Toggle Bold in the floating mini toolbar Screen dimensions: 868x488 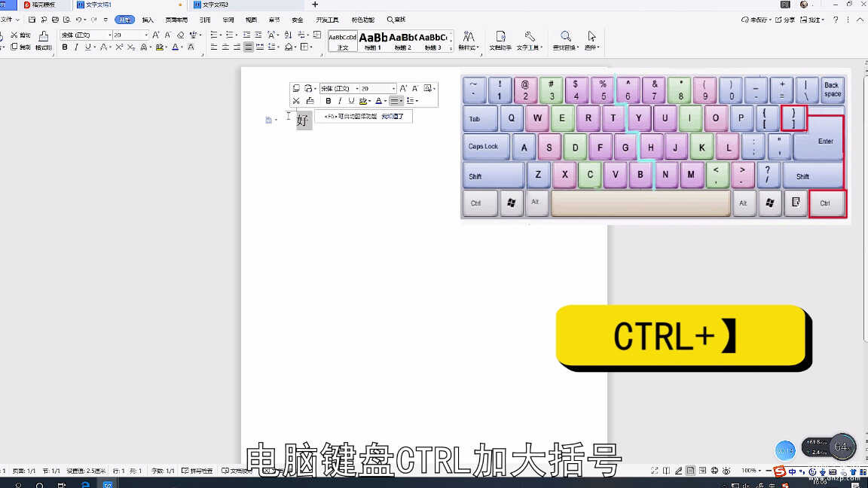(328, 101)
